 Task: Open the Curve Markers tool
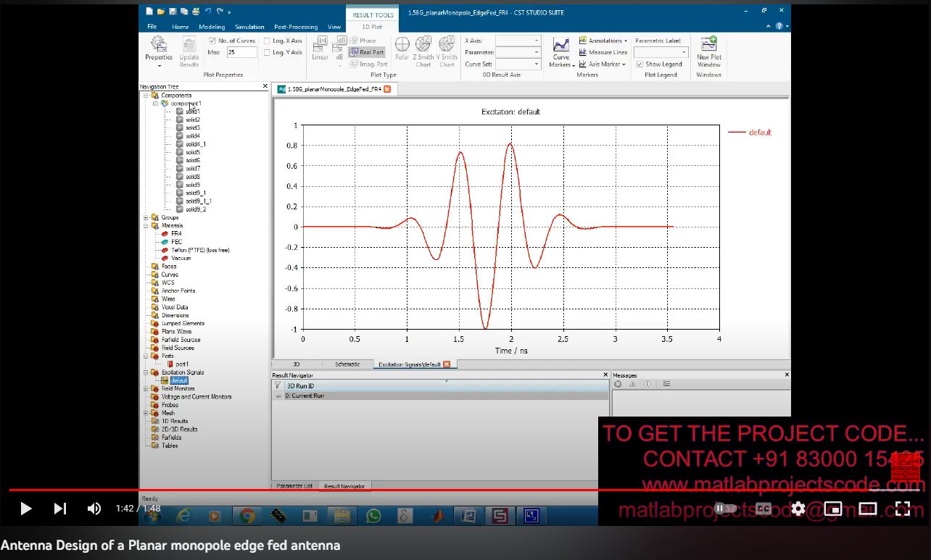pos(561,52)
